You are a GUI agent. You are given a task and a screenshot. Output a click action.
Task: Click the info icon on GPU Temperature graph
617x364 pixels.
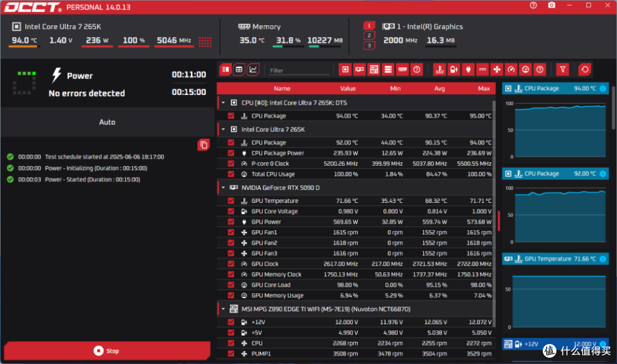point(603,259)
